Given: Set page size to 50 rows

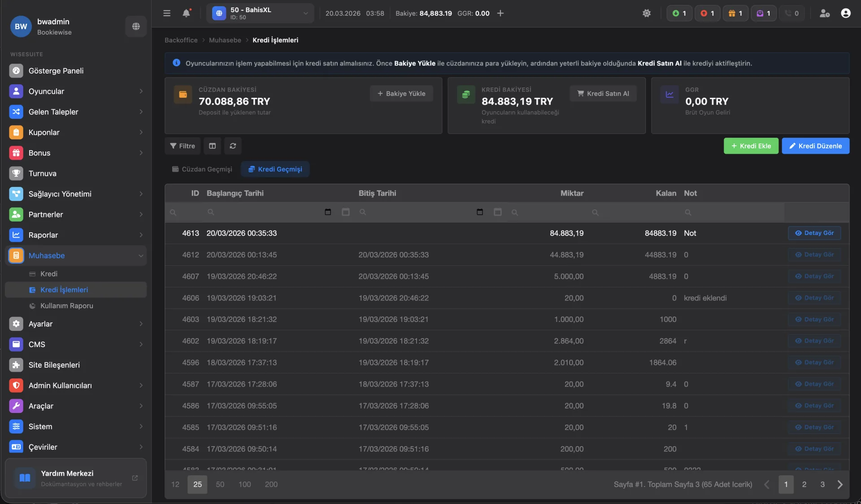Looking at the screenshot, I should coord(220,484).
